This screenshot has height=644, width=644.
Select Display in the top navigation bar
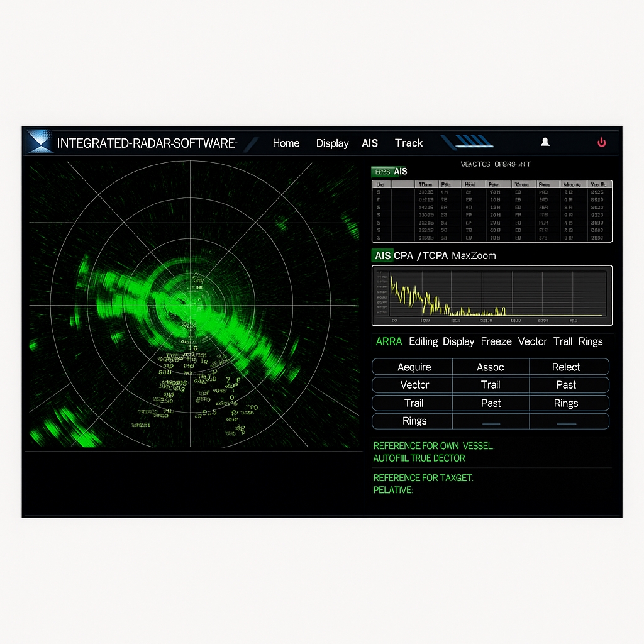coord(332,143)
